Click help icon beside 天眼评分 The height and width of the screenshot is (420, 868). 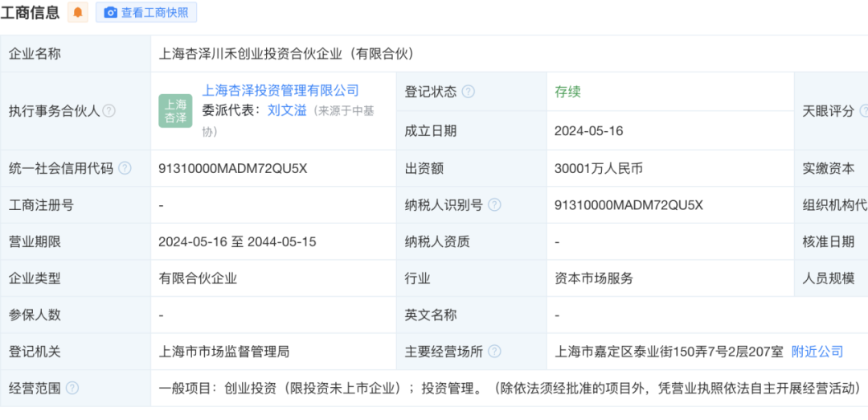click(x=863, y=111)
